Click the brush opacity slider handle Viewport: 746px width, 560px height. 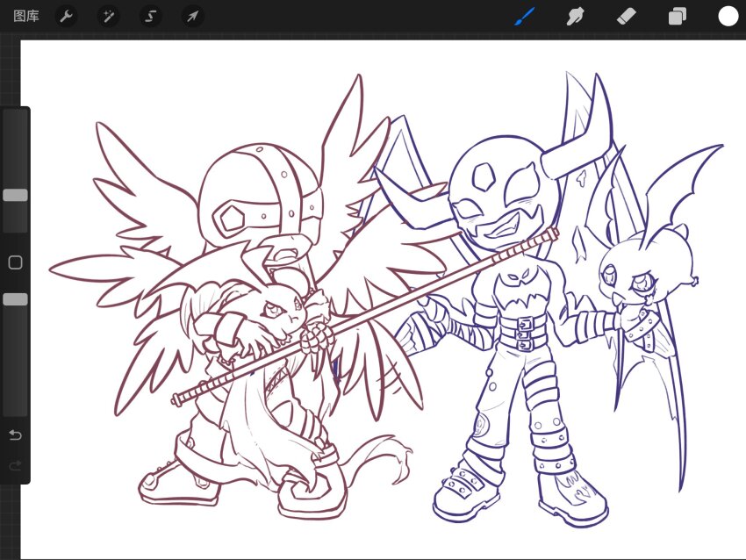pos(15,299)
